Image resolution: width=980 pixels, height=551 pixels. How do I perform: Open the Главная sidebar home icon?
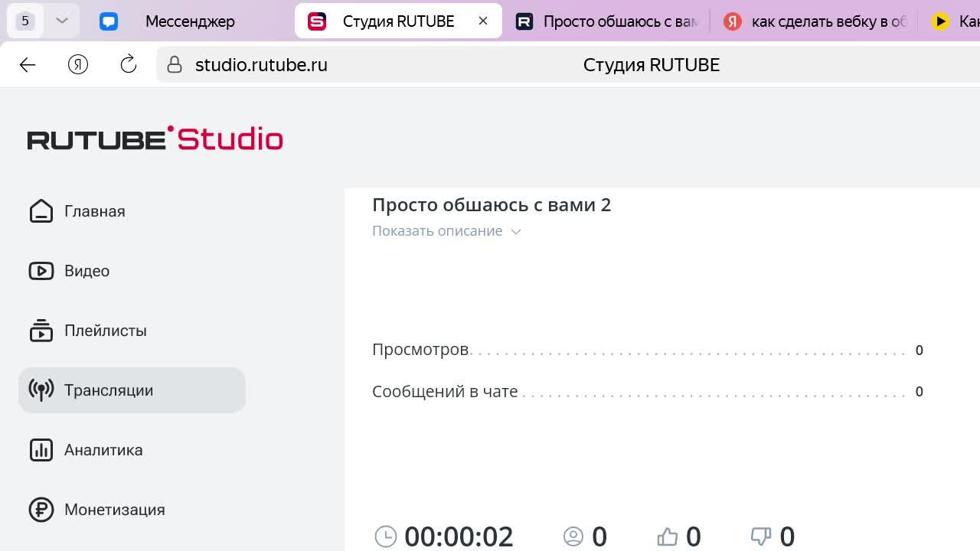41,211
